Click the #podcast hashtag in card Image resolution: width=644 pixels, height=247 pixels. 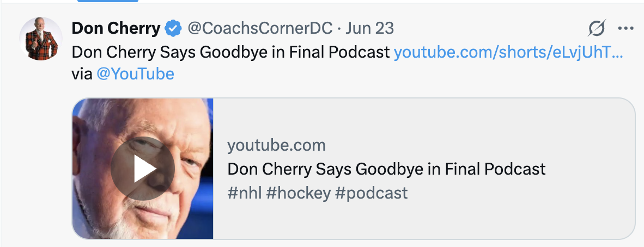[372, 193]
